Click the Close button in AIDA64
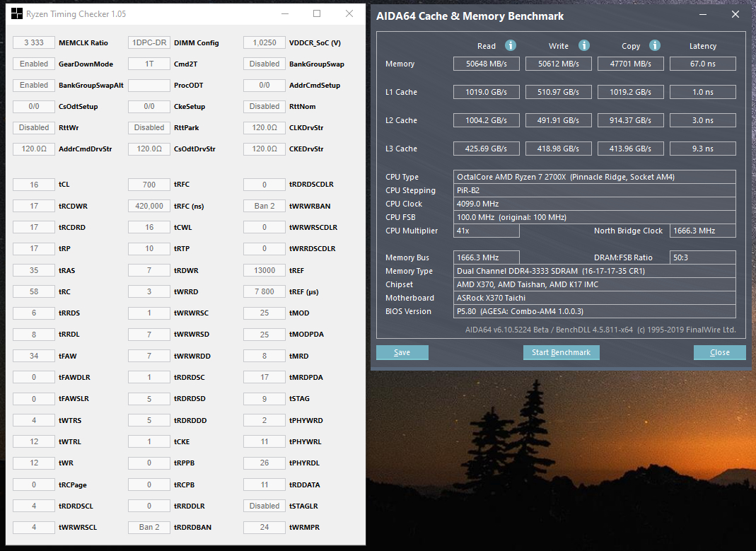 (720, 352)
